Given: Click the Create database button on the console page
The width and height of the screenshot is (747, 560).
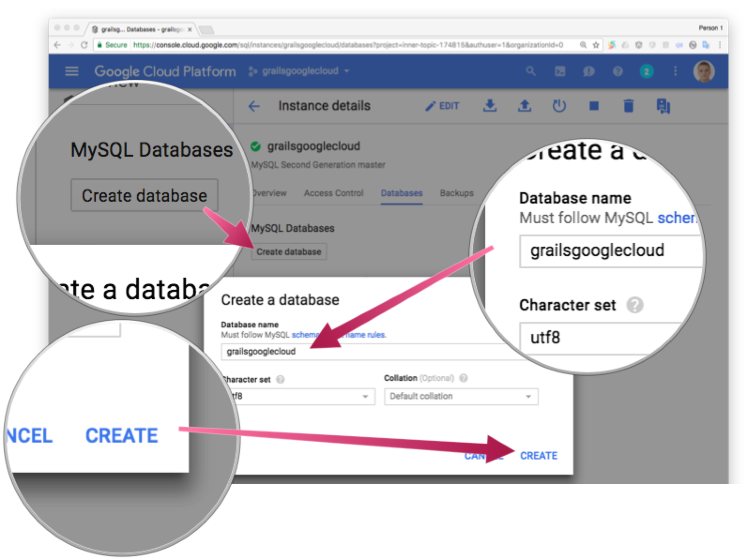Looking at the screenshot, I should [289, 252].
